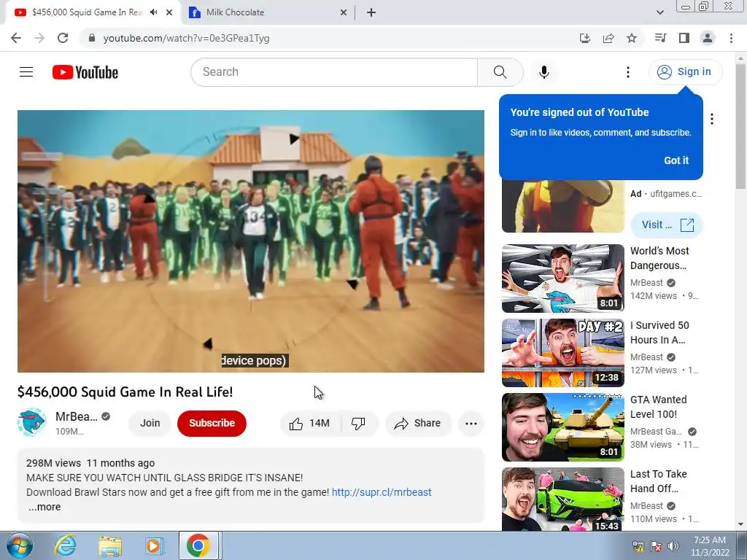Open more actions ellipsis below video
The width and height of the screenshot is (747, 560).
tap(471, 424)
